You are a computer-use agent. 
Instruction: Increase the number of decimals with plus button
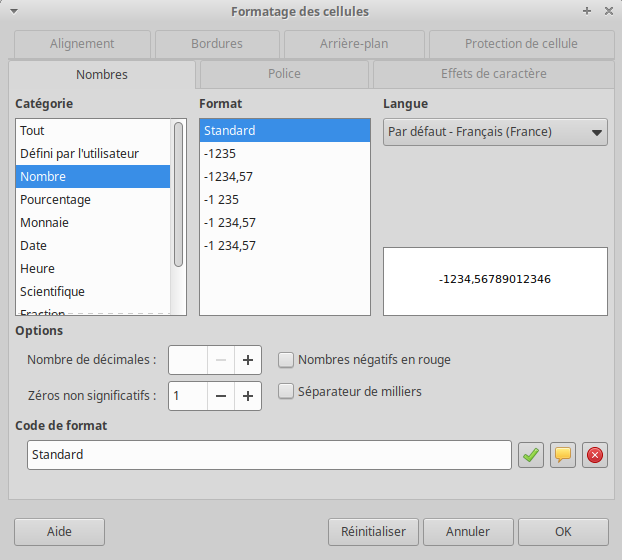tap(247, 360)
